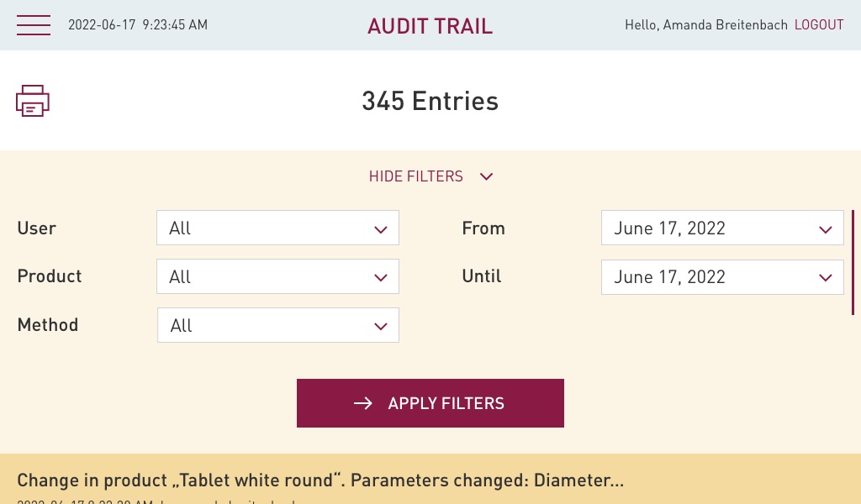
Task: Click the Until filter label
Action: pyautogui.click(x=482, y=276)
